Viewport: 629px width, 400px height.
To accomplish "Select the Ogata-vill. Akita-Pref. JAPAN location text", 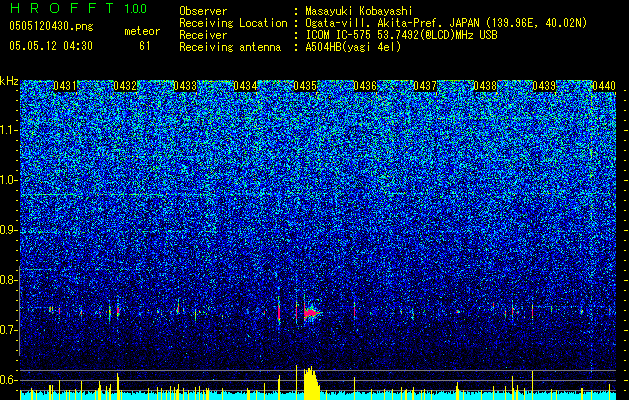I will click(392, 23).
